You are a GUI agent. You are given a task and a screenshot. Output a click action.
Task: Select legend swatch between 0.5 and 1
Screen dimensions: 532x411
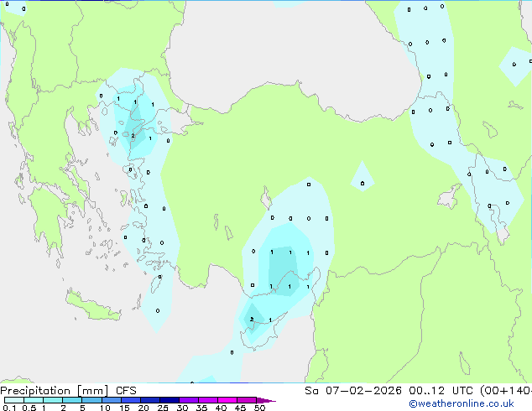tap(34, 400)
